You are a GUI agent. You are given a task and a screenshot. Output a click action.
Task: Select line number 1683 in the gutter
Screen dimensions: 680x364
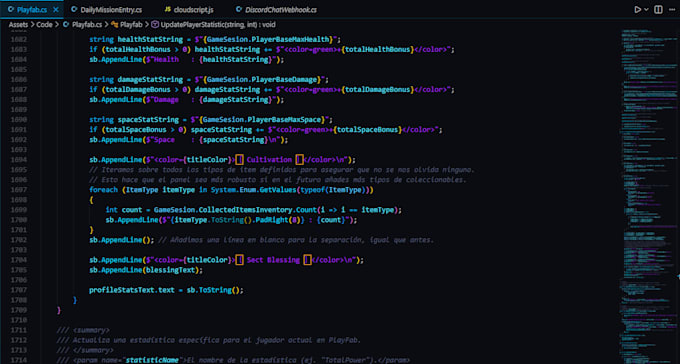(18, 49)
